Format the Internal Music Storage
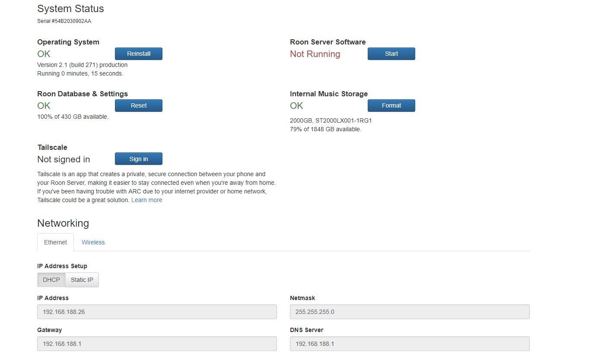The height and width of the screenshot is (364, 598). 391,105
